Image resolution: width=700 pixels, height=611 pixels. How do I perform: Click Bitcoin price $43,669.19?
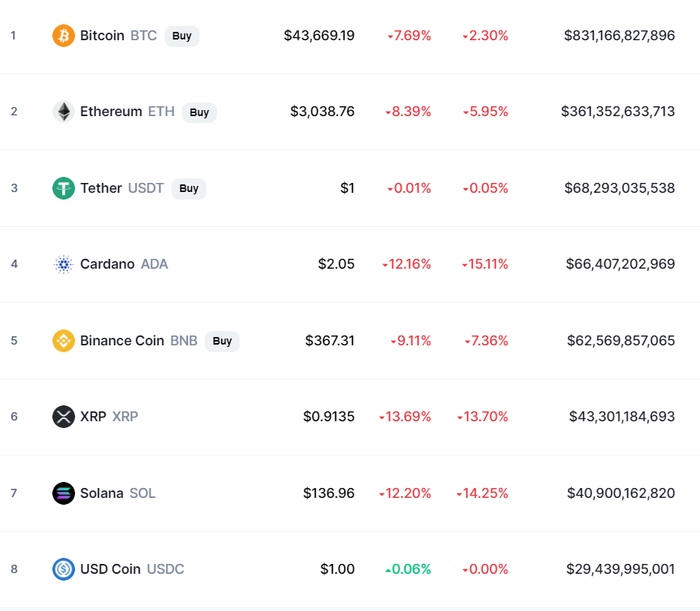point(319,35)
